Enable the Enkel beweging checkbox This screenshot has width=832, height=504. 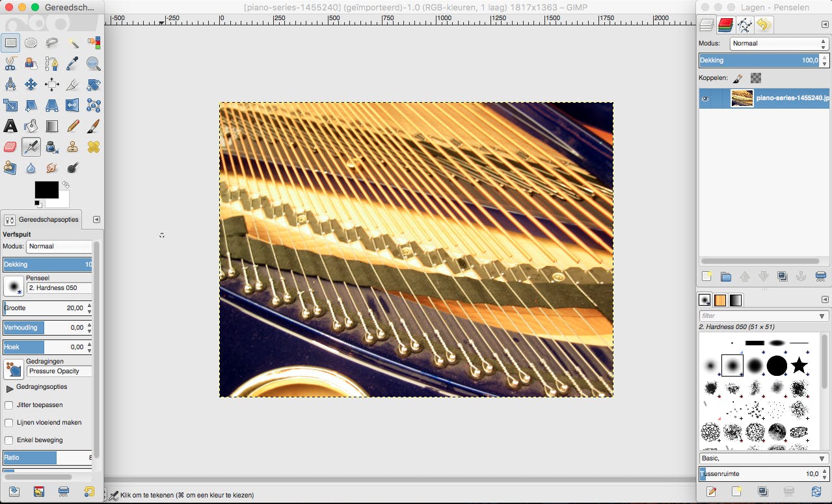pos(8,440)
